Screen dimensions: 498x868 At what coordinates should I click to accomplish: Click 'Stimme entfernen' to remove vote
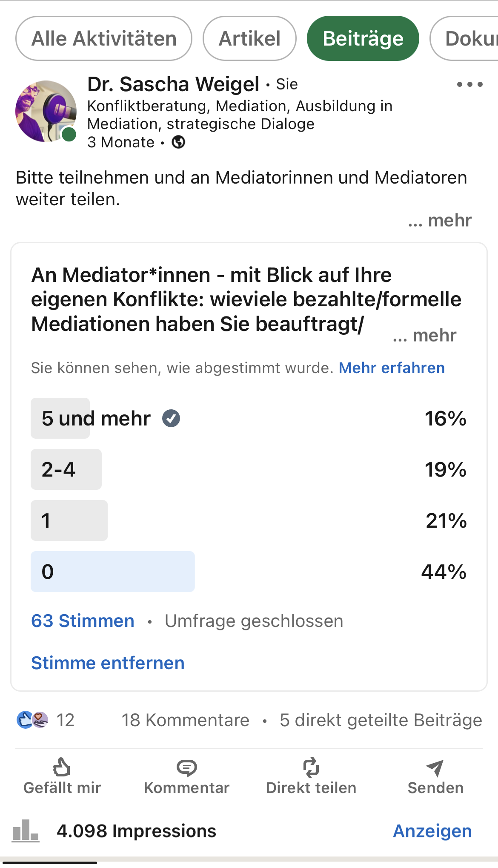(x=108, y=663)
